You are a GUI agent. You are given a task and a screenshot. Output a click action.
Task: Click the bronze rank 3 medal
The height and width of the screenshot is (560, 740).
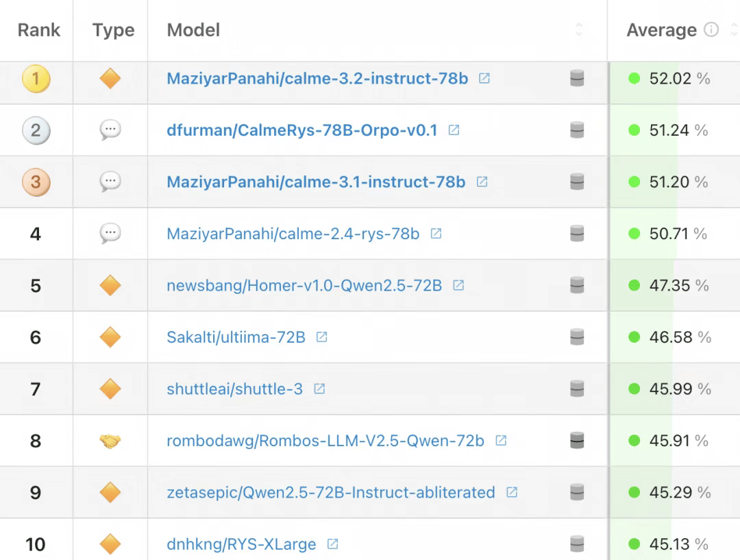coord(36,182)
